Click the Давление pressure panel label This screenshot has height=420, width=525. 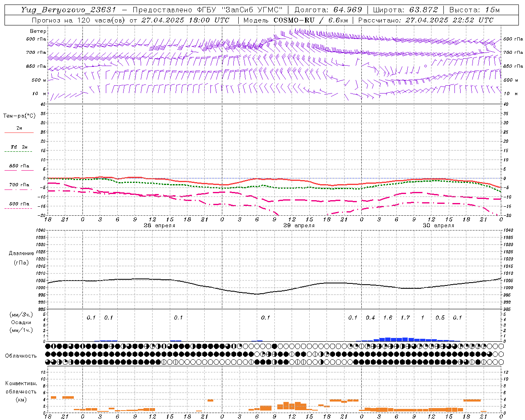21,253
